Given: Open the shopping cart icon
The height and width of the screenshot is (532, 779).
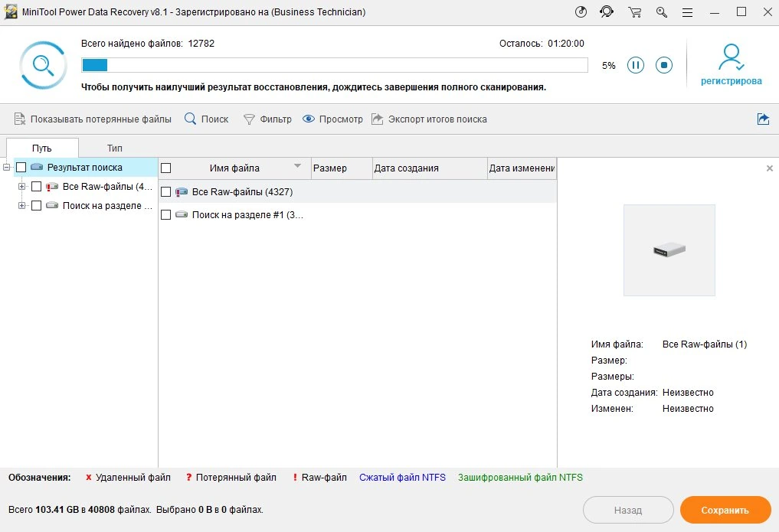Looking at the screenshot, I should coord(634,12).
